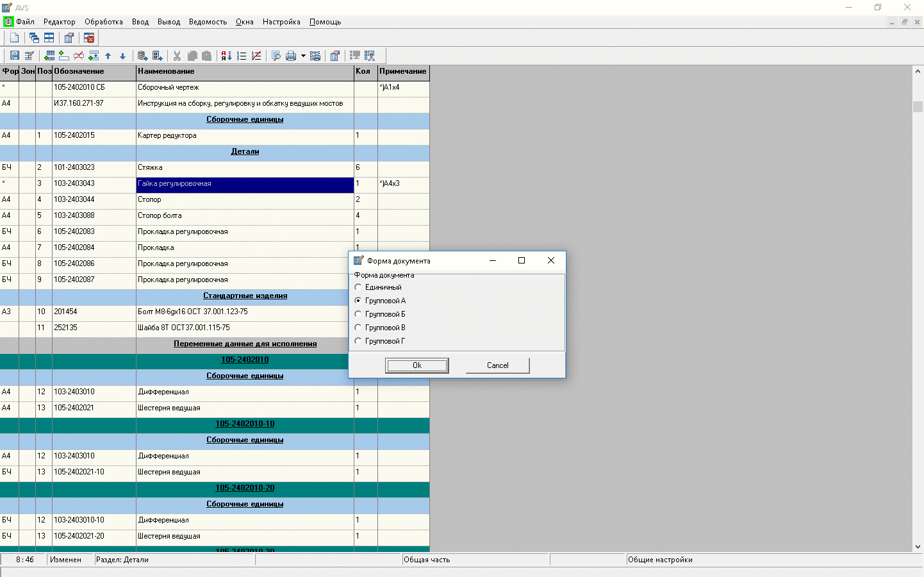Expand the print dropdown arrow
Image resolution: width=924 pixels, height=577 pixels.
(x=303, y=56)
